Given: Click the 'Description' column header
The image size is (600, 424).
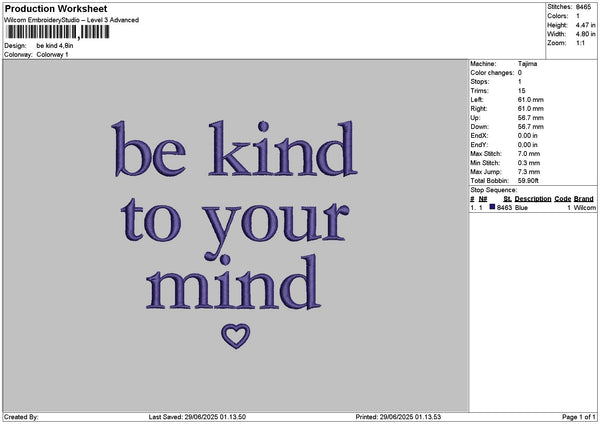Looking at the screenshot, I should coord(533,199).
